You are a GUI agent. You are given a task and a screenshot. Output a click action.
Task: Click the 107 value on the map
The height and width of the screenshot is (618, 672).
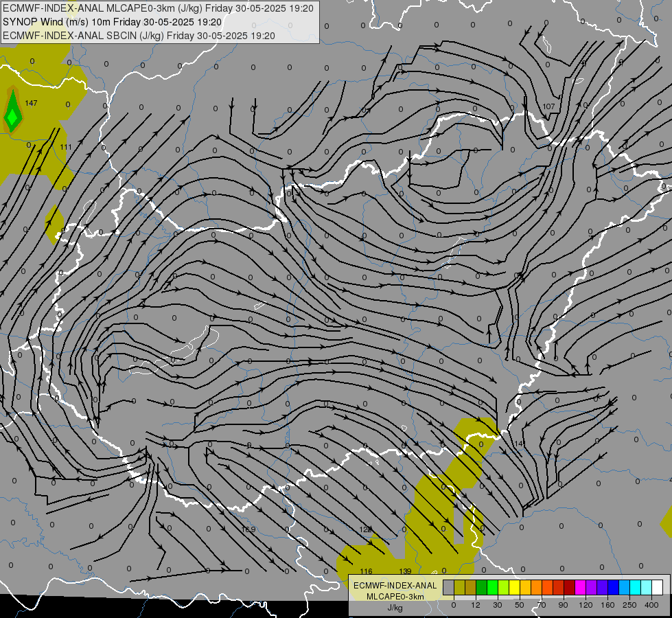pyautogui.click(x=548, y=106)
